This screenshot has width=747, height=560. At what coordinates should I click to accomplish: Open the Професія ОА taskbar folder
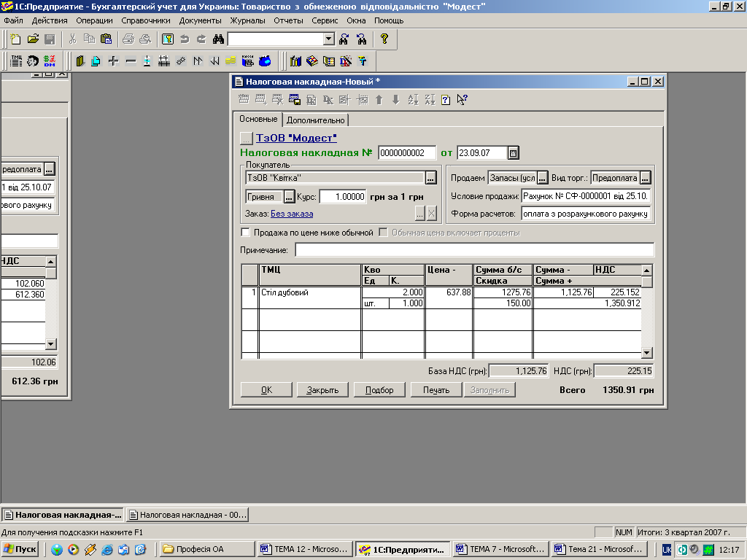click(x=207, y=550)
